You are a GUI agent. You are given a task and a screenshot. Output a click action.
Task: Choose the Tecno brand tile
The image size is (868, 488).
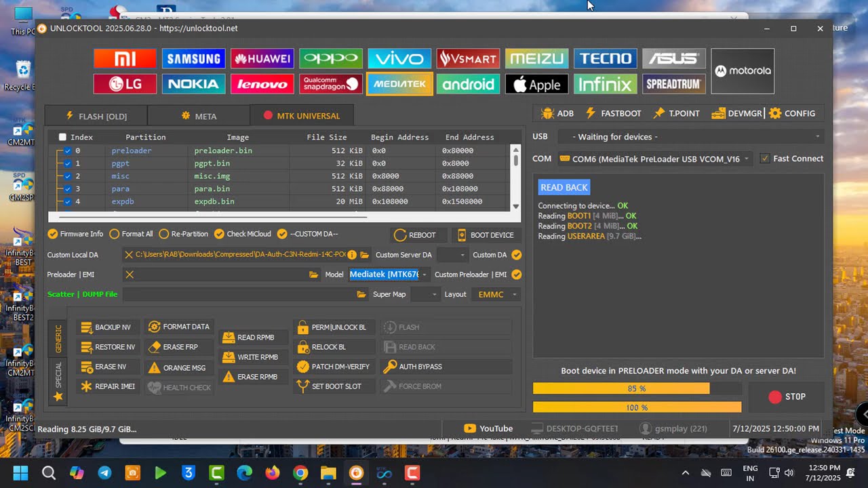(606, 58)
